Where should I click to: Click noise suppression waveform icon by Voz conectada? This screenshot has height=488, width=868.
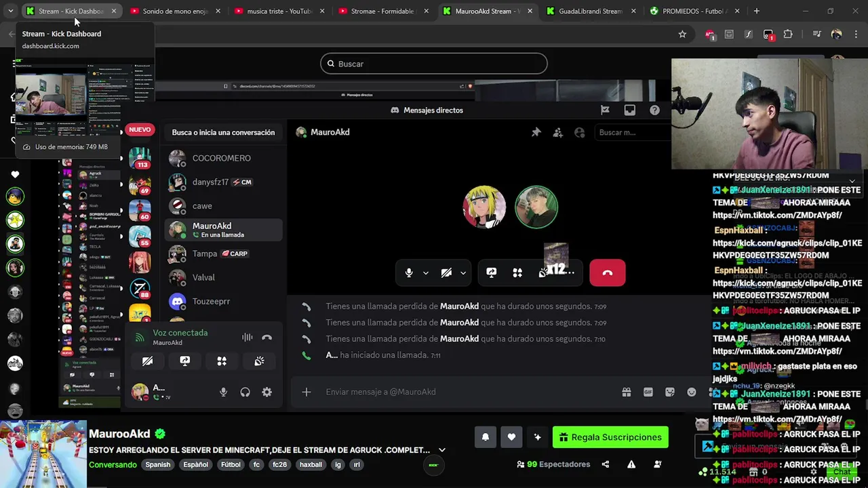[248, 337]
